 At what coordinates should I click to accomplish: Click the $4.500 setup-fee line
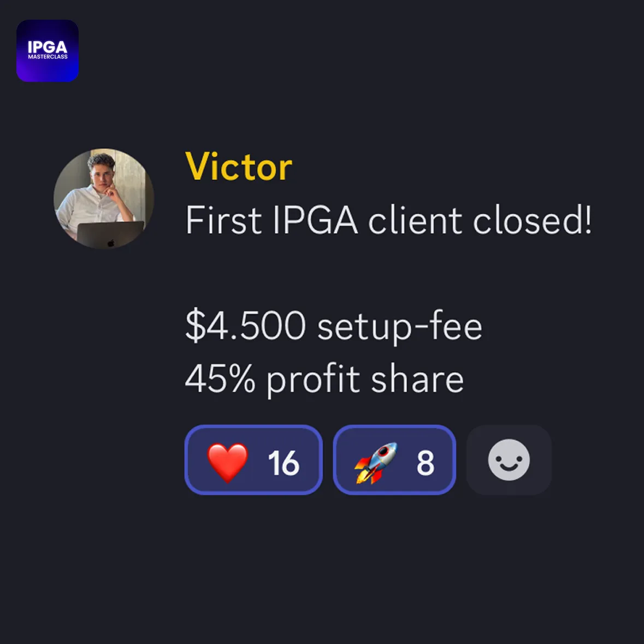point(334,327)
